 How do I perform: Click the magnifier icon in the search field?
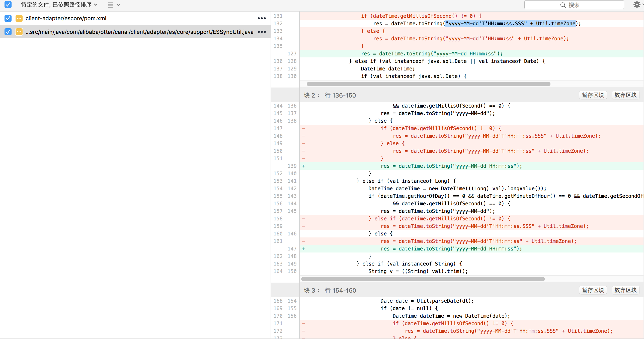pos(563,5)
